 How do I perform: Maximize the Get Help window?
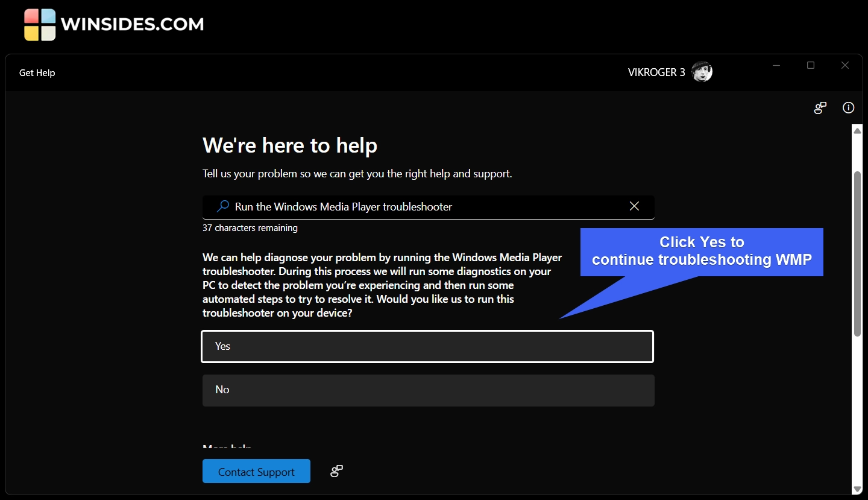811,66
